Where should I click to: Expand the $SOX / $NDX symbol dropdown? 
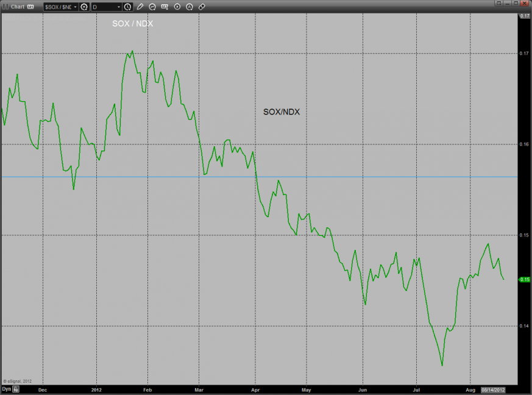[x=76, y=7]
